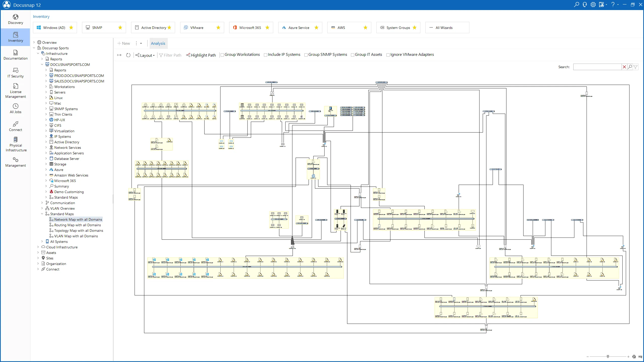This screenshot has height=362, width=644.
Task: Check Group SNMP Systems option
Action: tap(306, 55)
